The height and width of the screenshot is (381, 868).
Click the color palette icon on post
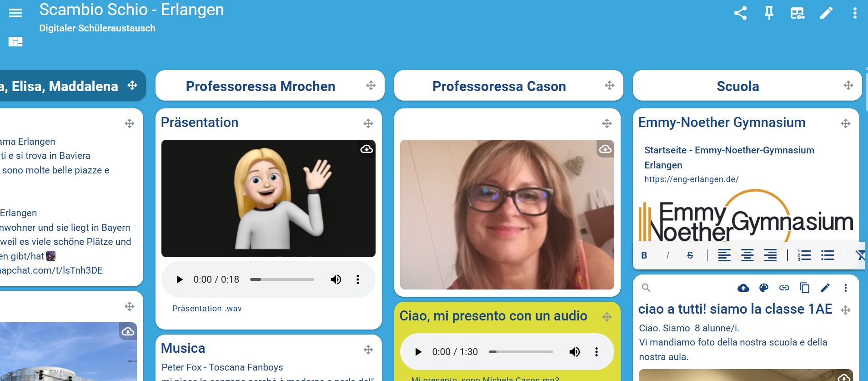coord(764,288)
